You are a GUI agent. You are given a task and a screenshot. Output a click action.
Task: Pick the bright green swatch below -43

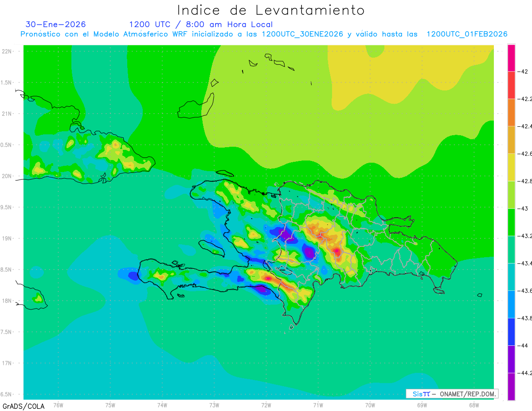[511, 222]
